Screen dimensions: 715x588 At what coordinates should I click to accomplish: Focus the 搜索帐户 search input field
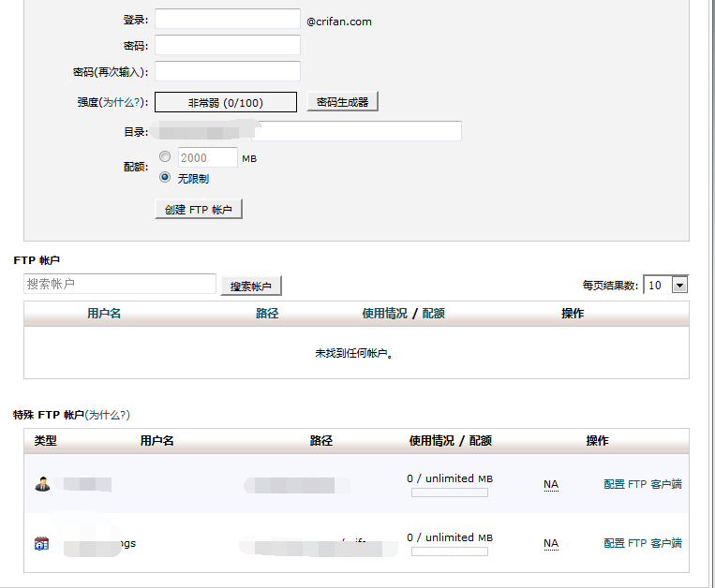119,284
